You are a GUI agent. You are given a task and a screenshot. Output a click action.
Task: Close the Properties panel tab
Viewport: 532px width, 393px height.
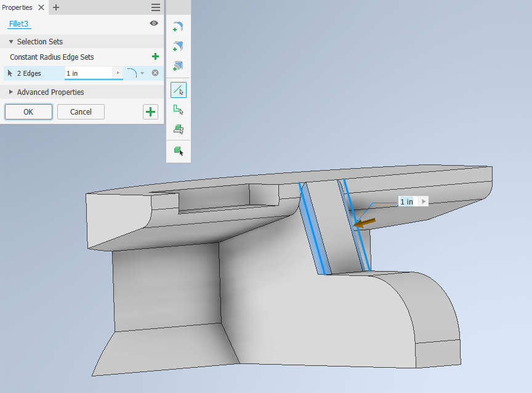(41, 7)
